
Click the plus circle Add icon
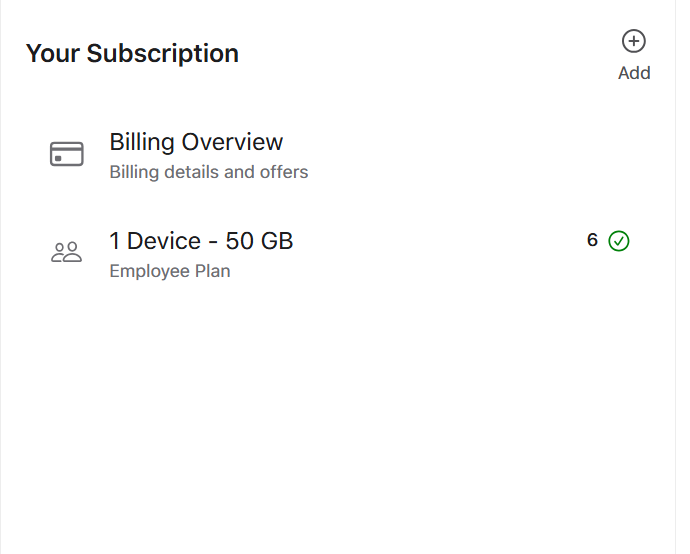(634, 41)
